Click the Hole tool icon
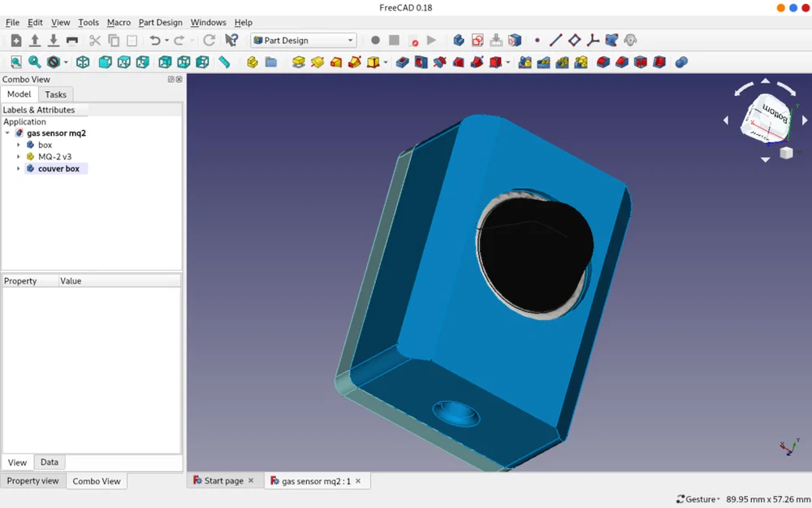 (x=421, y=63)
